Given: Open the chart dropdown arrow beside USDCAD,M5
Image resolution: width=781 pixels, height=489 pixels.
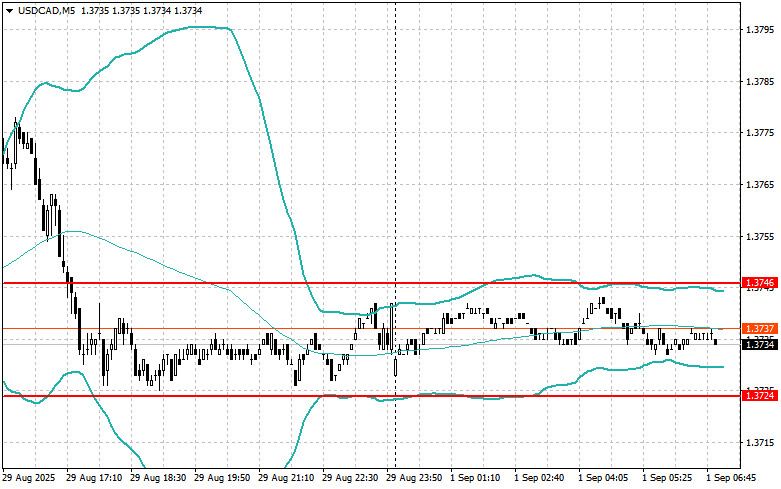Looking at the screenshot, I should [9, 10].
